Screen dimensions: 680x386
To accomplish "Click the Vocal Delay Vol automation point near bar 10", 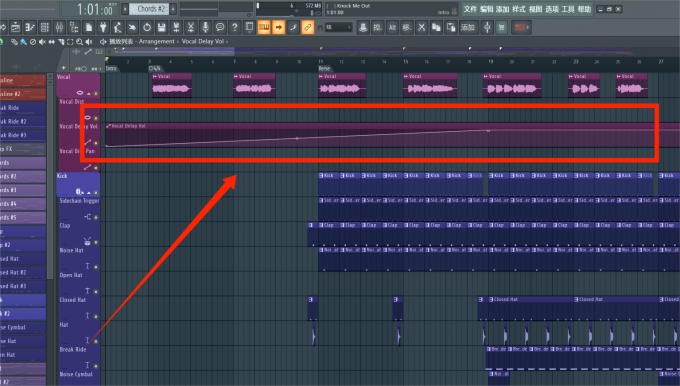I will 297,138.
